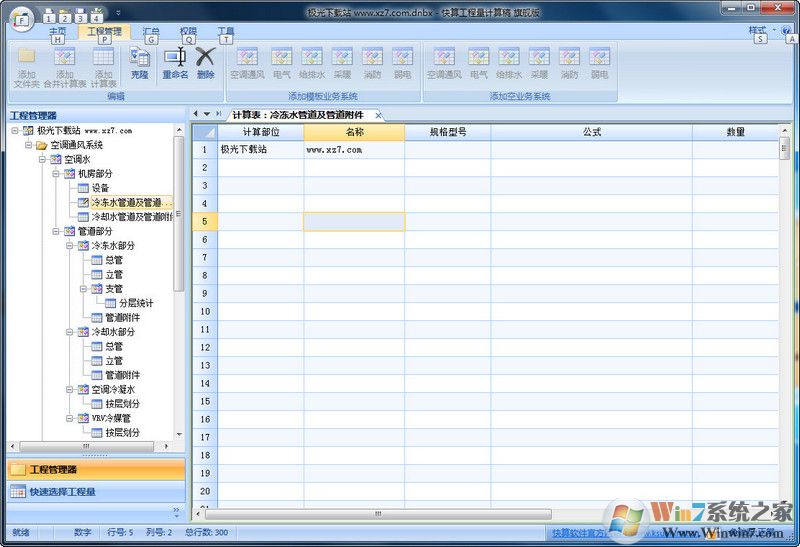Click the 添加计算表 icon in the ribbon
The image size is (800, 547).
(x=103, y=66)
